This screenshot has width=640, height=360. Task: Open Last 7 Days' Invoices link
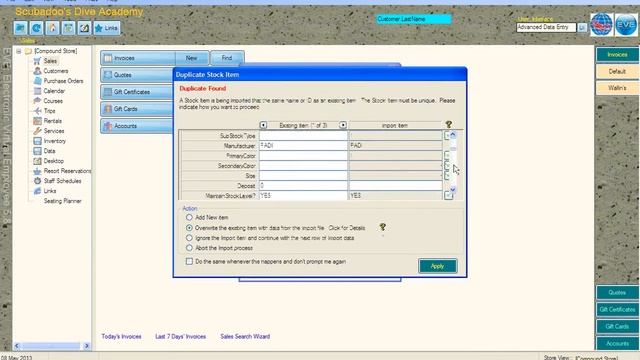coord(180,337)
